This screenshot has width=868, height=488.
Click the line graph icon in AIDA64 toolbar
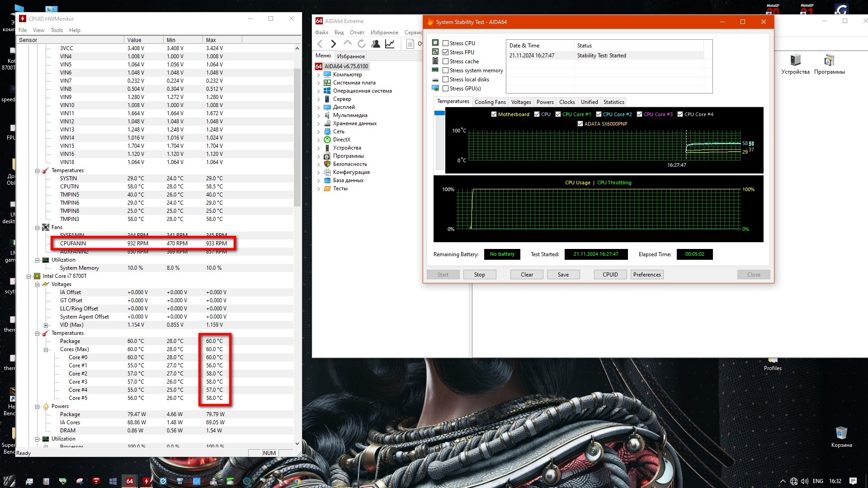coord(390,44)
